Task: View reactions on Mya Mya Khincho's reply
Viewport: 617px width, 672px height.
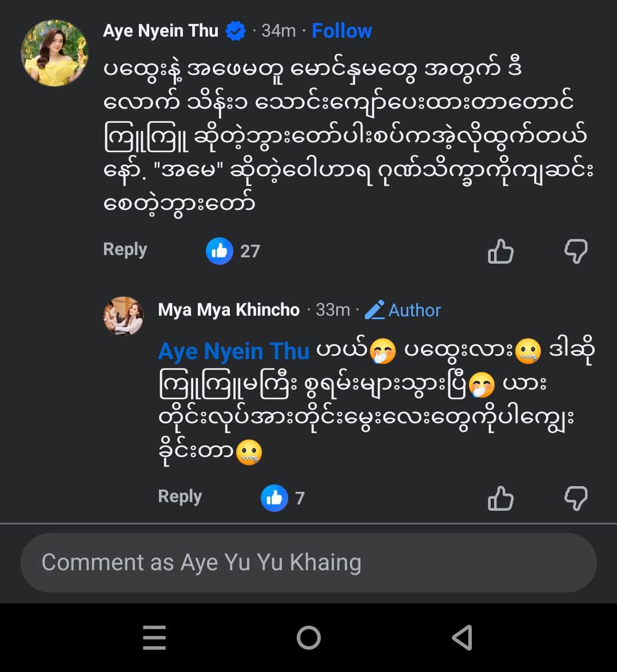Action: point(282,498)
